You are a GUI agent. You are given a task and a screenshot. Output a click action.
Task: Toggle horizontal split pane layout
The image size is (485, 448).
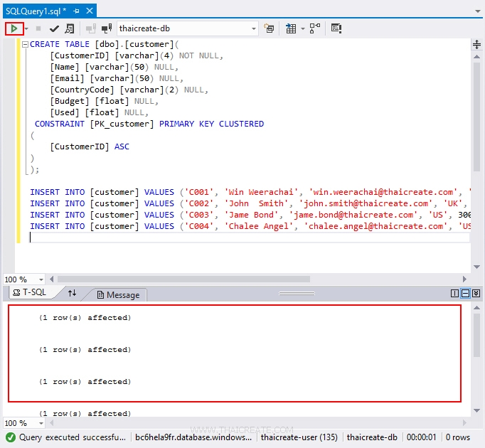466,293
